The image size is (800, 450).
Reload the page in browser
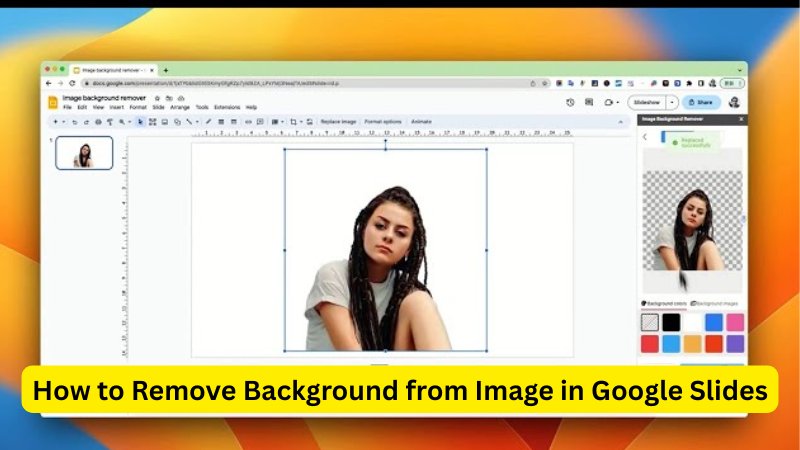coord(72,83)
